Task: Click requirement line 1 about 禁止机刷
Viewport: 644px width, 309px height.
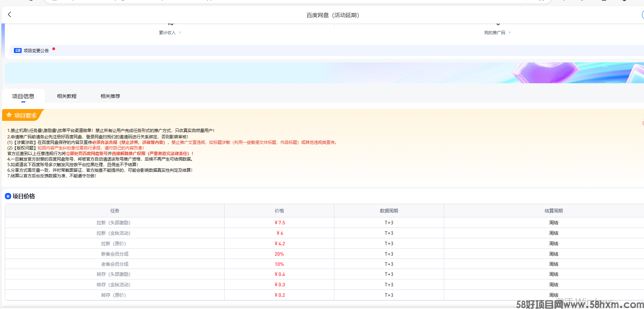Action: 111,131
